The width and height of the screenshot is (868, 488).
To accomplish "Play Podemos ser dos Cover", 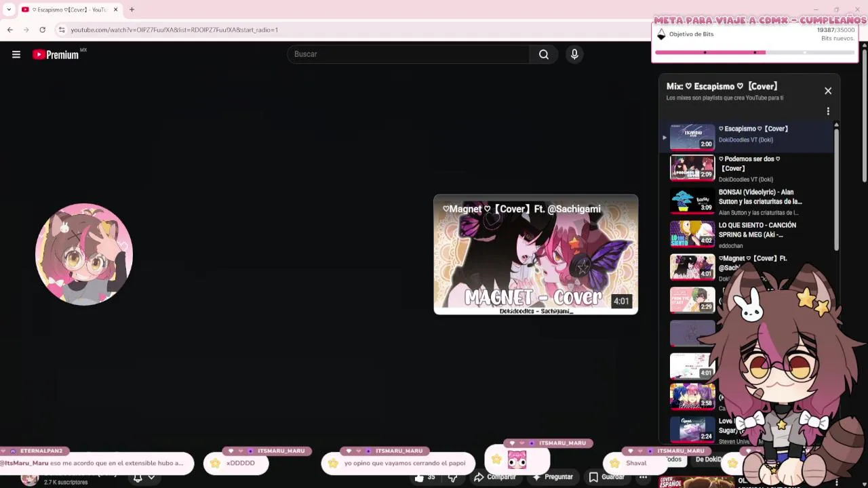I will click(x=746, y=168).
